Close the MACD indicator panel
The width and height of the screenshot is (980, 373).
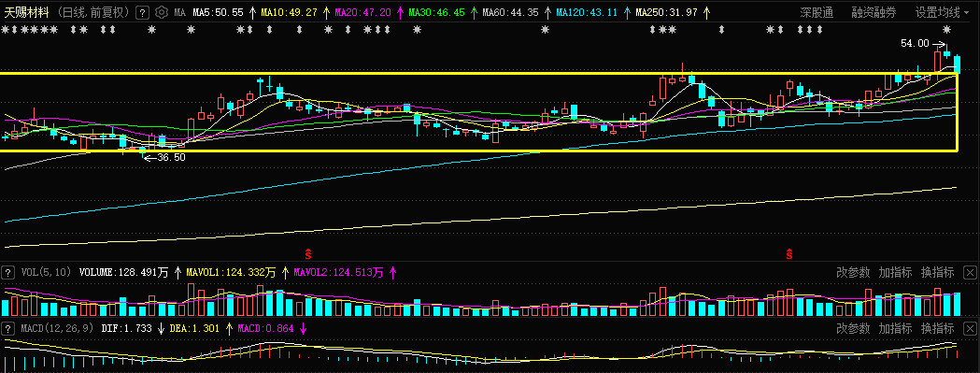tap(970, 328)
